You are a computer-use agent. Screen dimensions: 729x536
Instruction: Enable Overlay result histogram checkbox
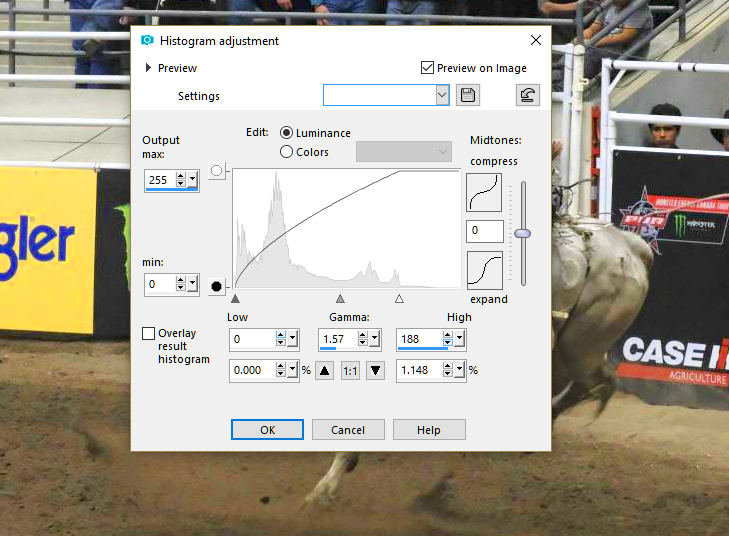pos(149,334)
